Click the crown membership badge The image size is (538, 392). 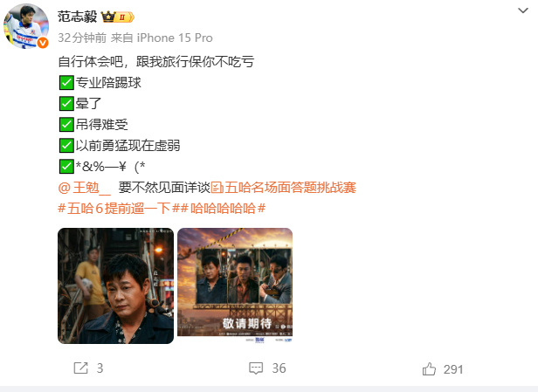118,17
